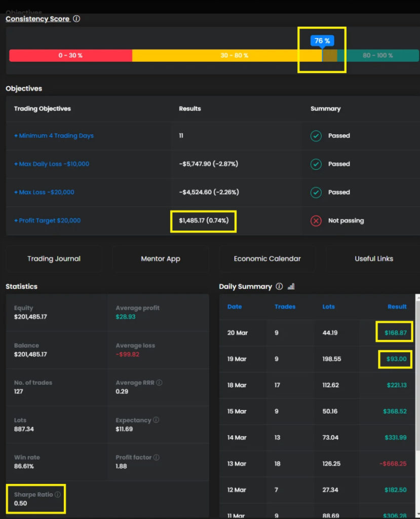The image size is (420, 519).
Task: Open Useful Links
Action: point(373,259)
